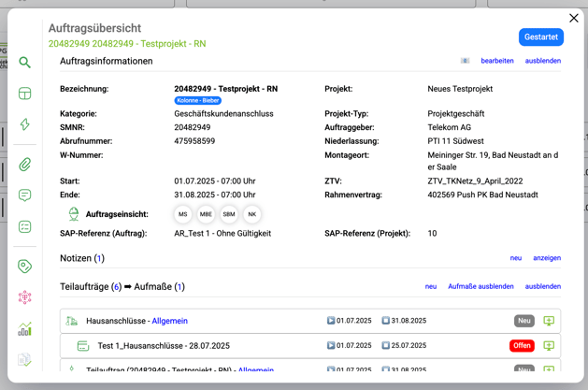
Task: Open attachments via the paperclip icon
Action: tap(25, 165)
